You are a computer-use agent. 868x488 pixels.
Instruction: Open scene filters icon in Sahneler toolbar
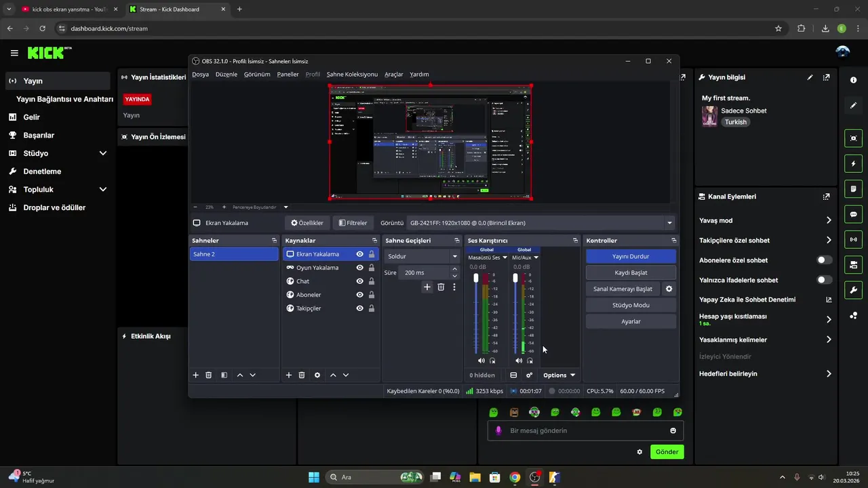(x=224, y=375)
